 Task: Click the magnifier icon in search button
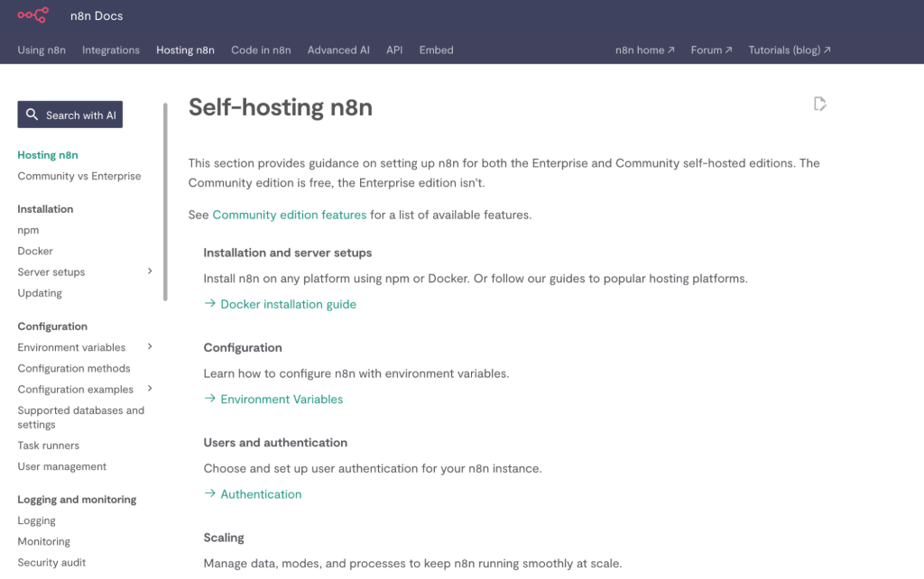32,115
